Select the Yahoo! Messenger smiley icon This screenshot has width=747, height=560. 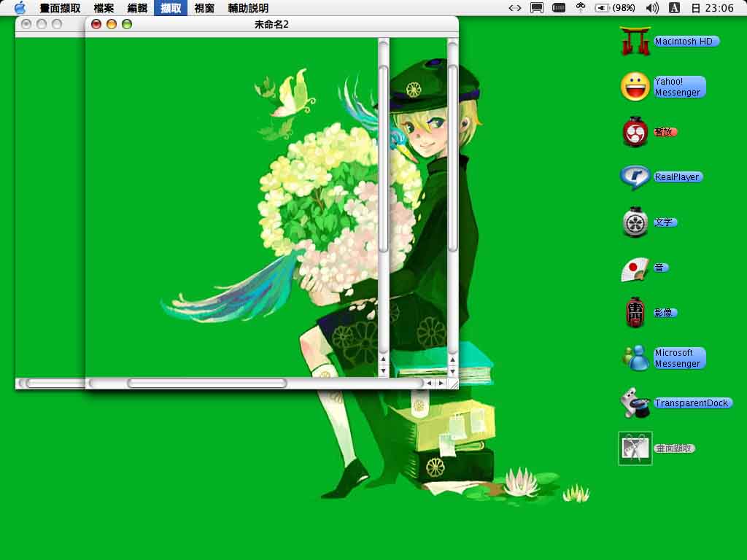click(x=635, y=87)
